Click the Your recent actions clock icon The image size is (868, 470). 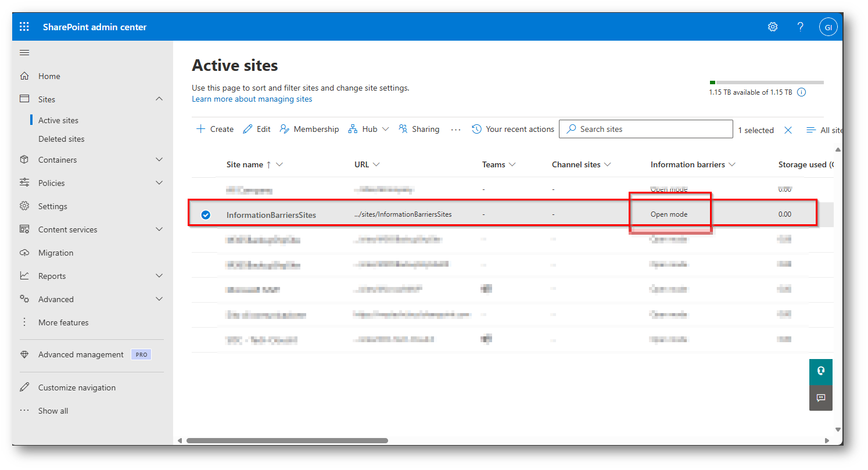coord(476,129)
